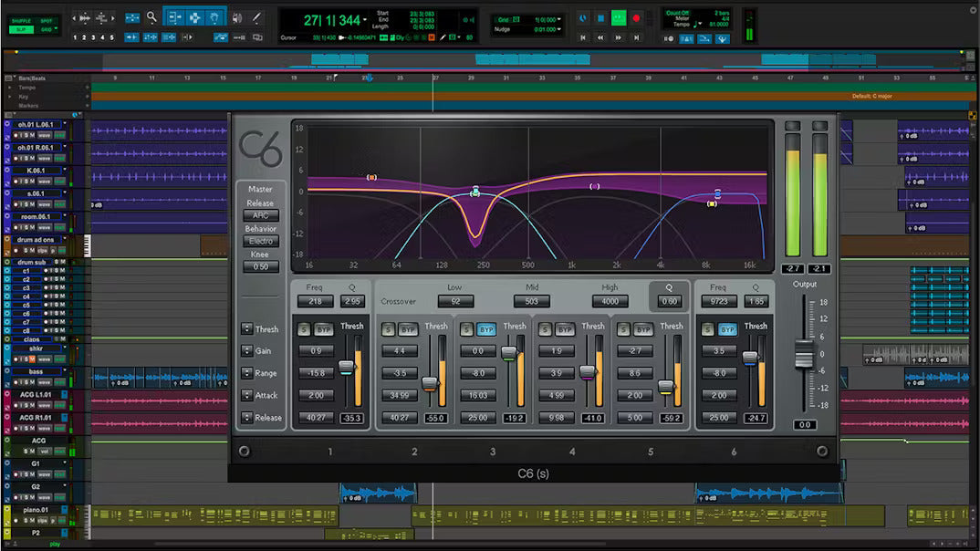Click ARC Release mode in C6 Master
The image size is (980, 551).
tap(260, 215)
